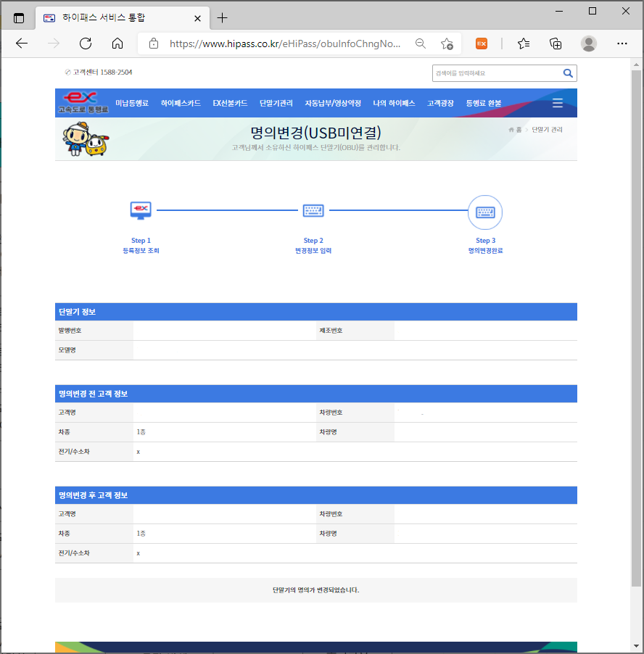The image size is (644, 654).
Task: Open the hamburger menu in the navigation bar
Action: 558,103
